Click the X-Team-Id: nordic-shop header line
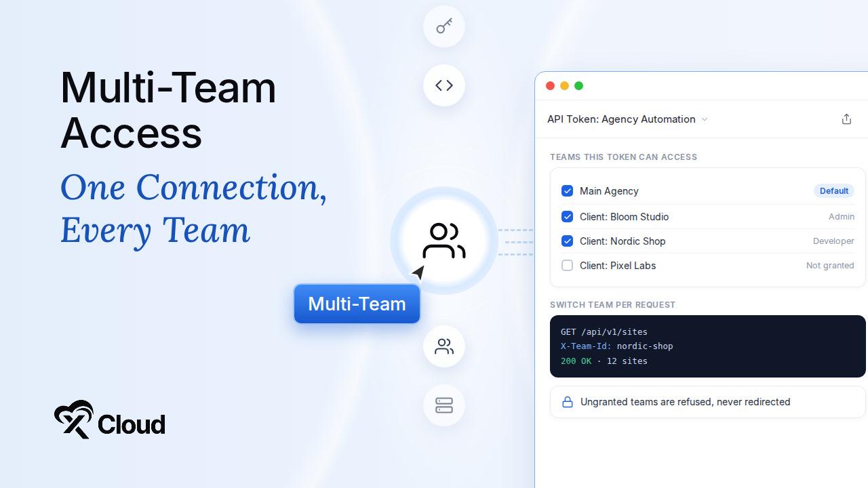 click(617, 346)
